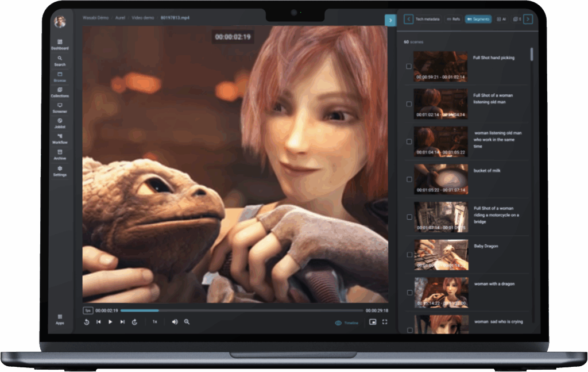This screenshot has width=588, height=372.
Task: Open Screener in the sidebar
Action: pyautogui.click(x=60, y=108)
